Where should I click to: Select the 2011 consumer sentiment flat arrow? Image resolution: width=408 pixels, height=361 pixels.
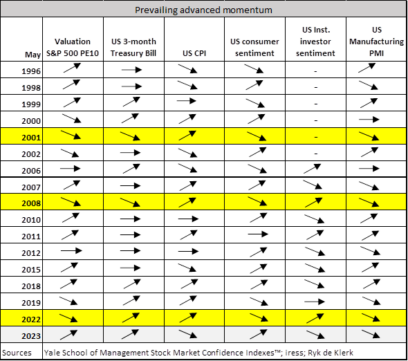pos(258,234)
